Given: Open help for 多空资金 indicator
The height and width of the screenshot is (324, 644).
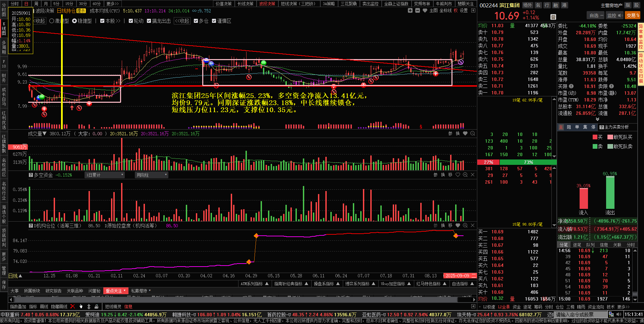Looking at the screenshot, I should (x=31, y=175).
